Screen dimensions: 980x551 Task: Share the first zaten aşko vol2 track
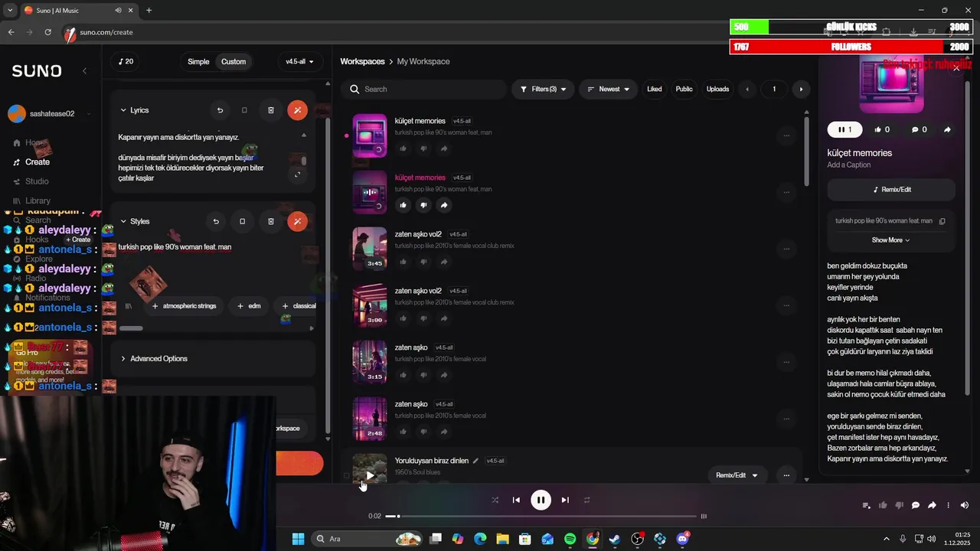point(444,262)
